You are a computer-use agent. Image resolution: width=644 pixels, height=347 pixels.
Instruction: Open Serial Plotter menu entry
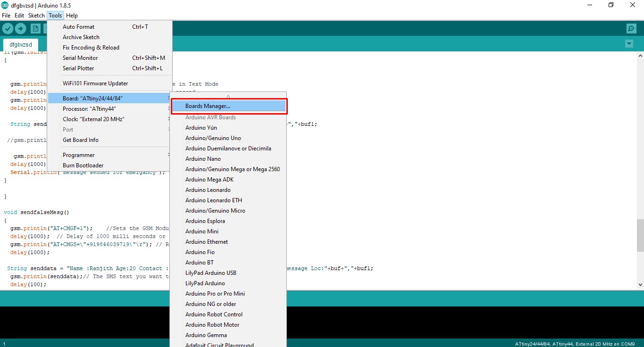(109, 68)
